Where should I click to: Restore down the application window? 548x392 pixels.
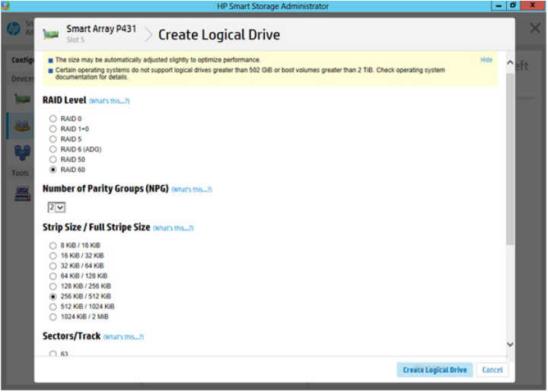tap(513, 5)
